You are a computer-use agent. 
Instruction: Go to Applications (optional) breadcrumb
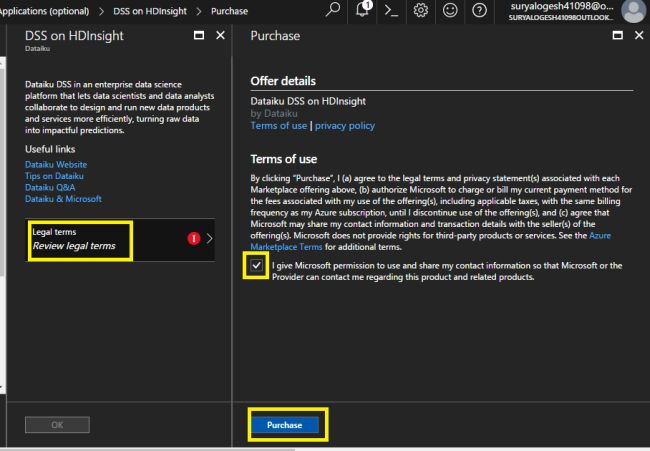pyautogui.click(x=44, y=11)
